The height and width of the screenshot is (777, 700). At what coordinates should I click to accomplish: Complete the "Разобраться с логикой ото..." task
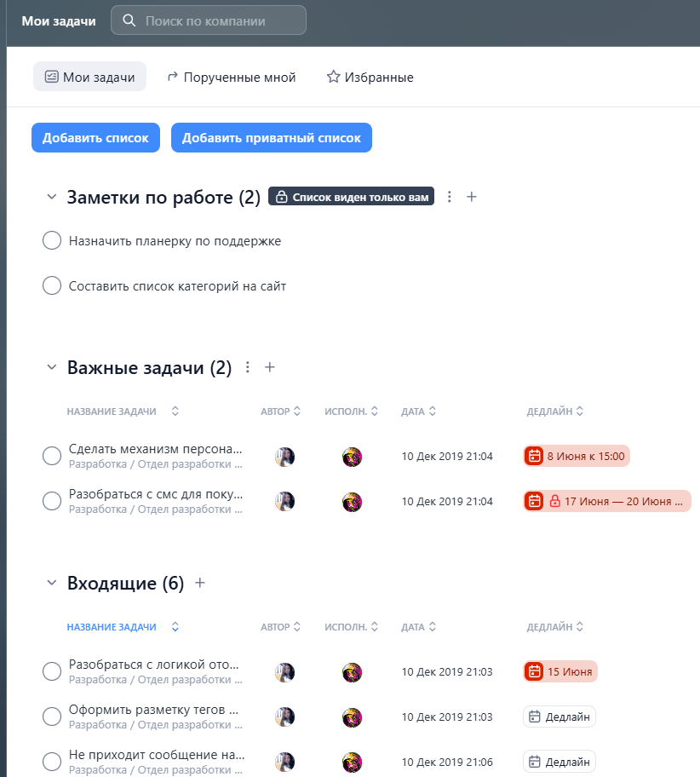click(51, 671)
